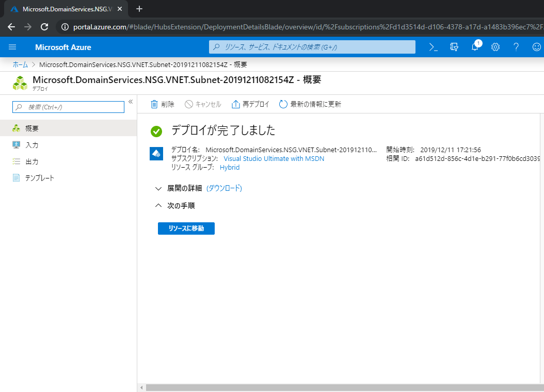The height and width of the screenshot is (392, 544).
Task: Click the start time 2019/12/11 17:21:56
Action: pyautogui.click(x=451, y=150)
